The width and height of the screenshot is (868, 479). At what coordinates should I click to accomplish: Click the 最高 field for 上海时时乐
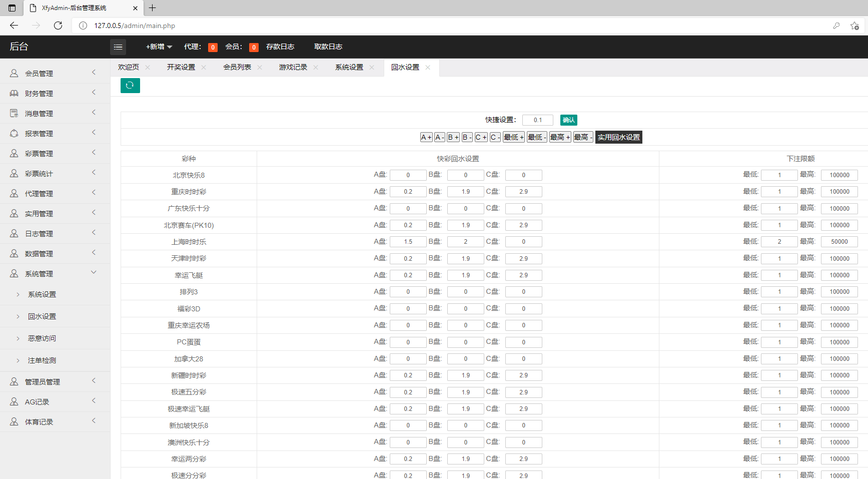839,242
